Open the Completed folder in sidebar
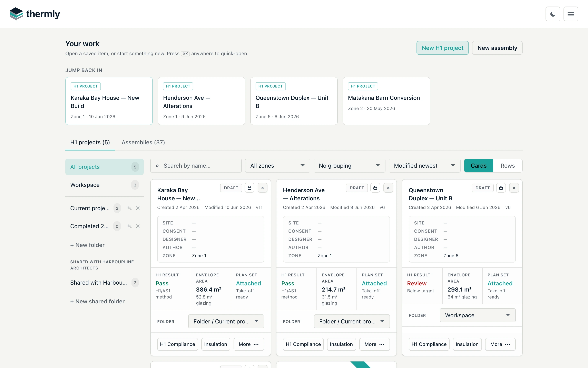Screen dimensions: 588x368 pos(89,226)
